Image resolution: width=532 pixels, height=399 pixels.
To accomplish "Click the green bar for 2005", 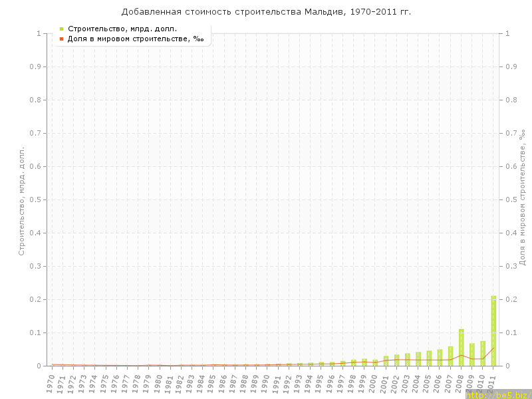I will pyautogui.click(x=429, y=358).
